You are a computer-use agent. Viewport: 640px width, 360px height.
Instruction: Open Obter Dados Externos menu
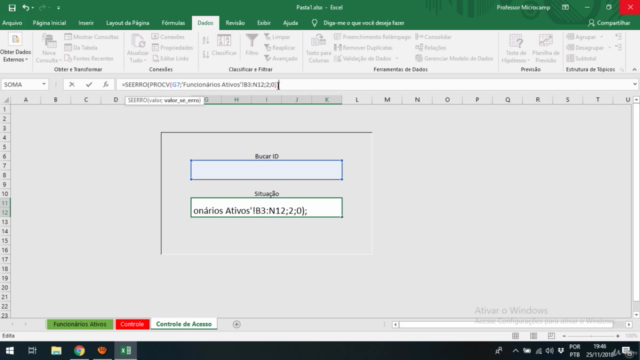16,49
